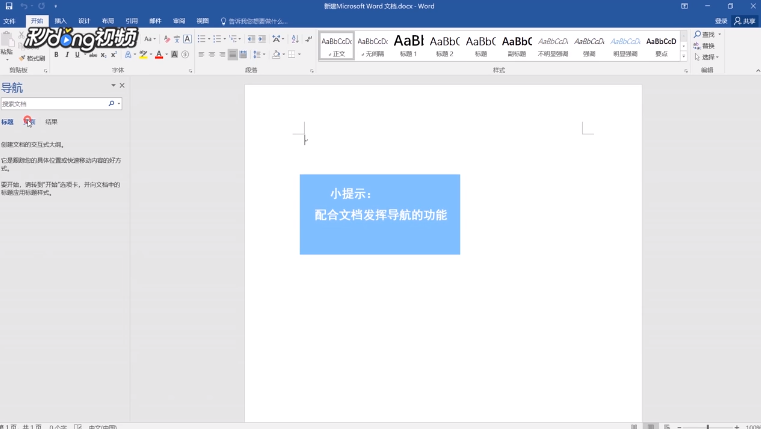Toggle Underline formatting
Viewport: 761px width, 429px height.
(77, 55)
